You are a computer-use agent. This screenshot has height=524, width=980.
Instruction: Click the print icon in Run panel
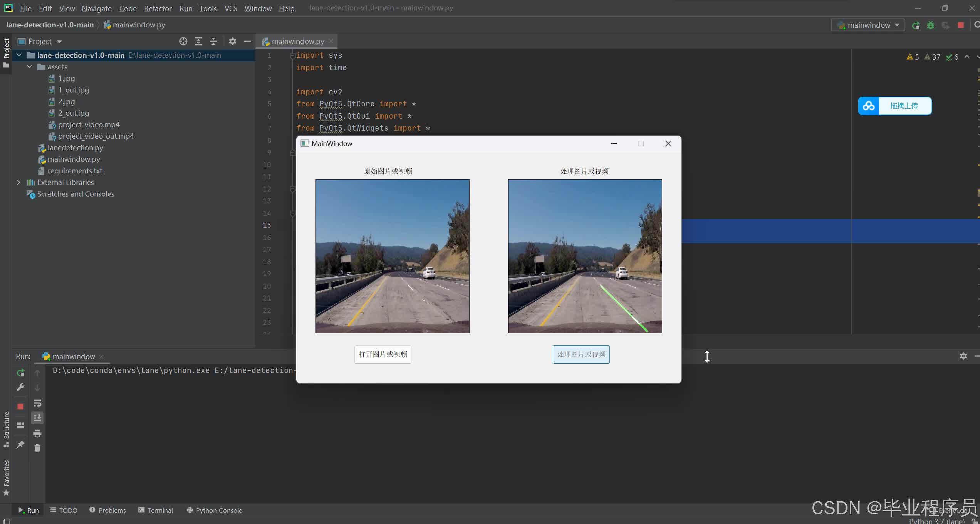37,433
